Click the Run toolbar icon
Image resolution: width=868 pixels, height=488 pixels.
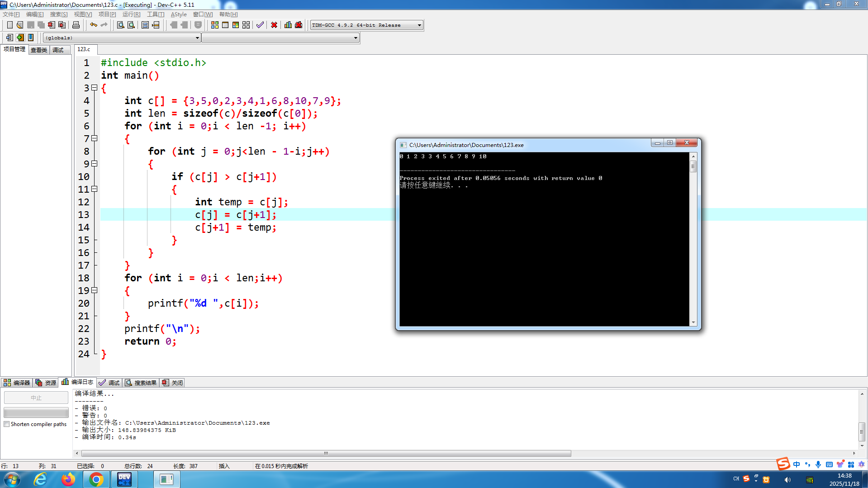click(x=225, y=25)
